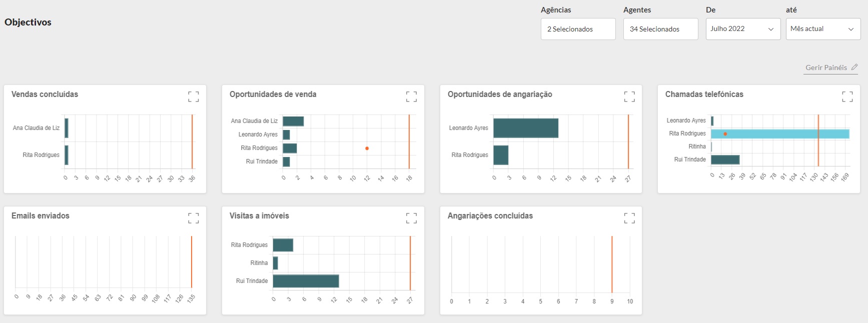
Task: Expand the Mês actual end date dropdown
Action: pyautogui.click(x=823, y=29)
